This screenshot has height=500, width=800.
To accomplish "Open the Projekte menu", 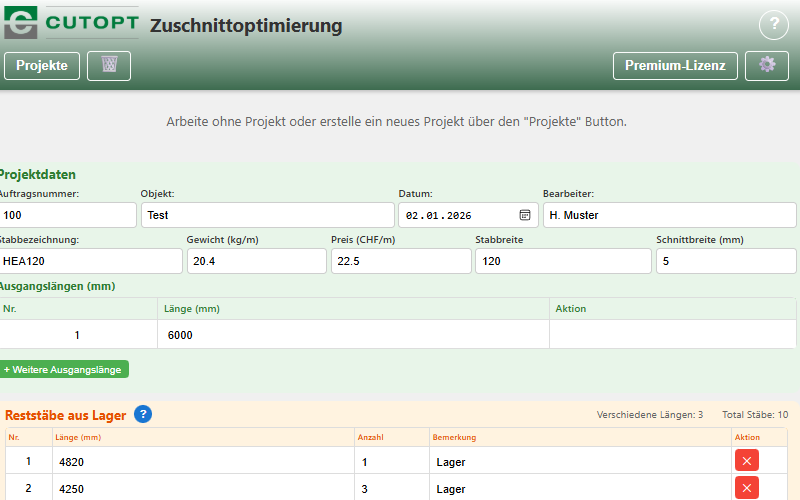I will [x=42, y=65].
